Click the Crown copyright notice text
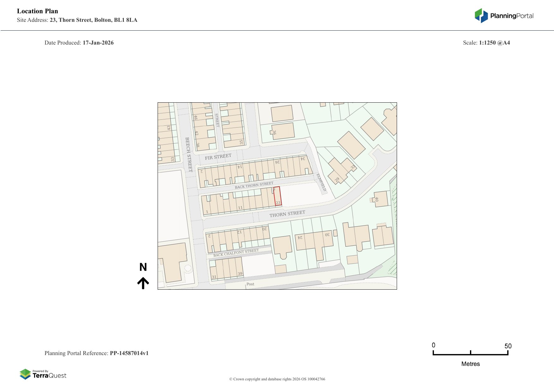Image resolution: width=554 pixels, height=392 pixels. [x=277, y=379]
